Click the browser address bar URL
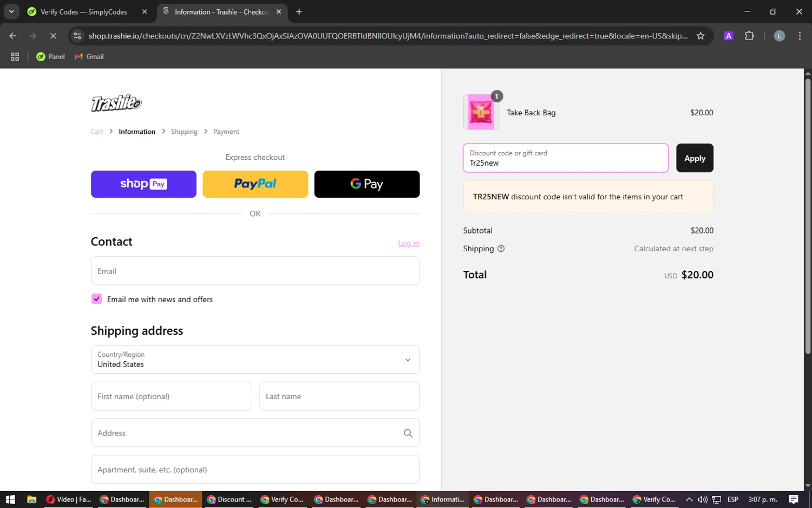 [388, 36]
